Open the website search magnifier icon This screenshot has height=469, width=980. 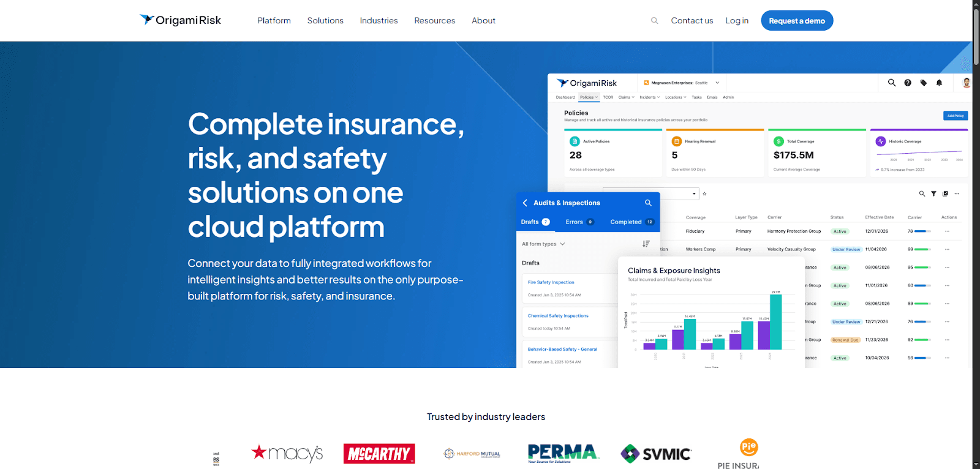(x=655, y=21)
